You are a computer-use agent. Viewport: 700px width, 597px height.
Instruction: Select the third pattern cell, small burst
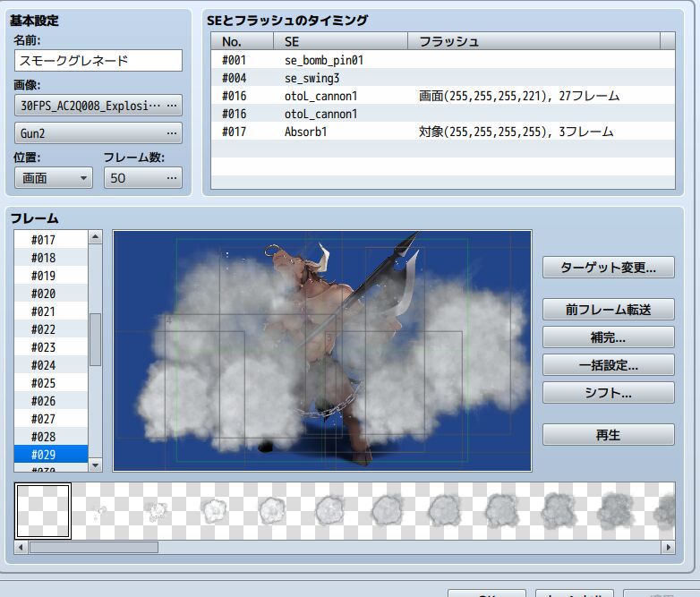coord(157,511)
